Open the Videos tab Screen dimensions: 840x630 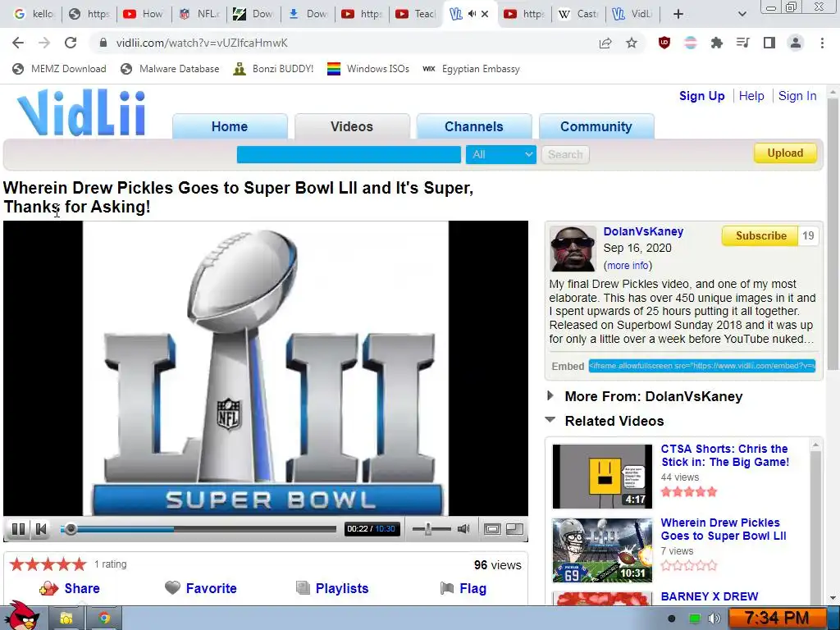click(x=352, y=126)
